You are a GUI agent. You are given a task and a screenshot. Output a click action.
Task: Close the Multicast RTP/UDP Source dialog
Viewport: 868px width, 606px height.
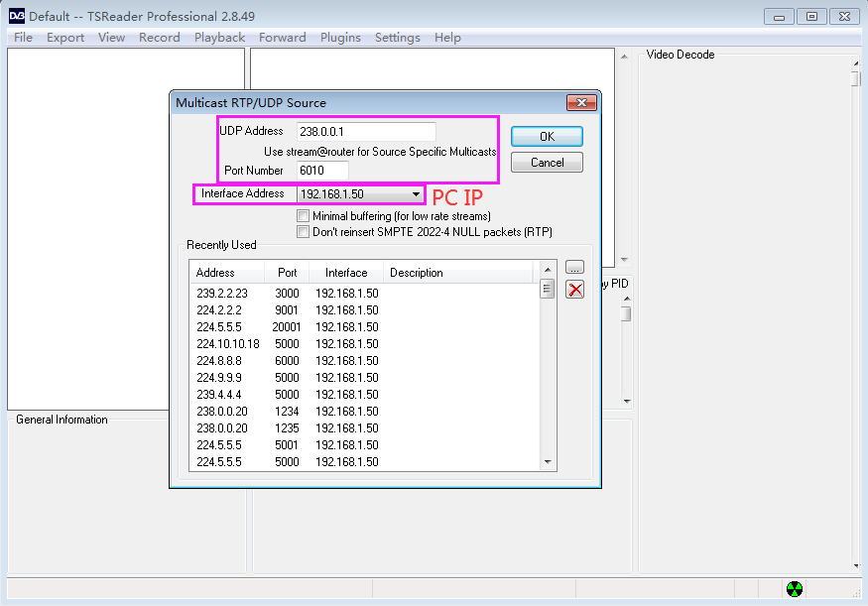(580, 103)
